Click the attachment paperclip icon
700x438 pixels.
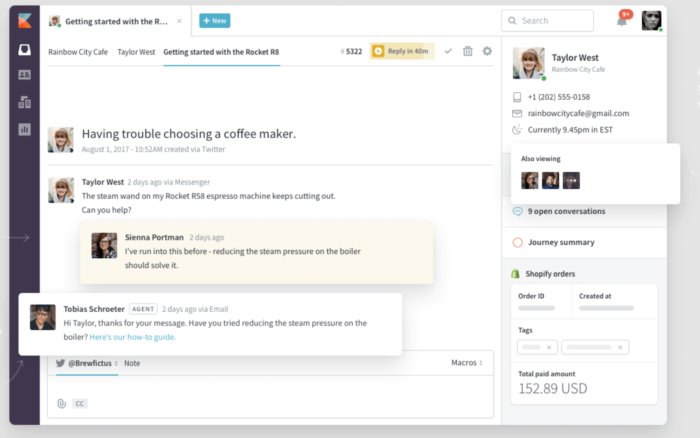coord(61,403)
